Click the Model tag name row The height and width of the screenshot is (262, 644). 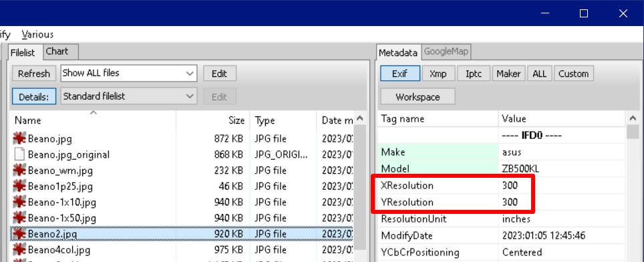[438, 169]
